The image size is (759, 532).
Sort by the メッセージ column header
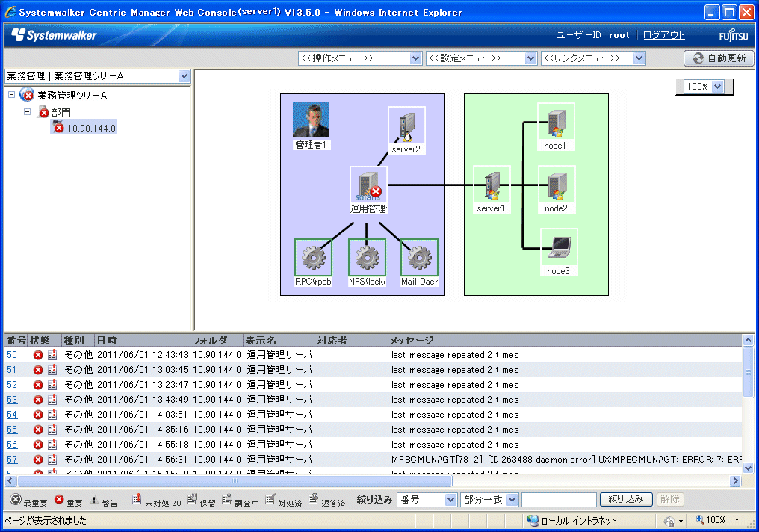tap(565, 340)
